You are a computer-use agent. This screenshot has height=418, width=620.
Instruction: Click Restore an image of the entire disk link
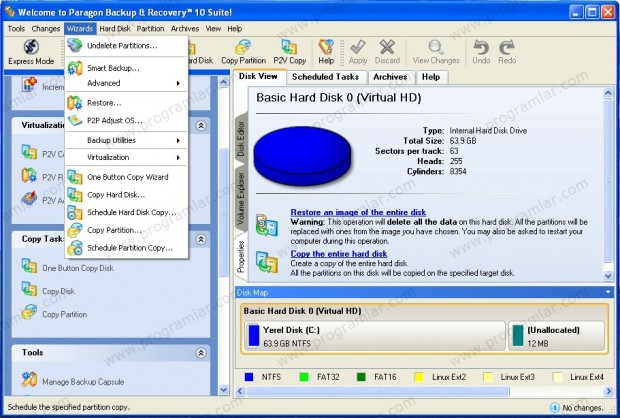(358, 212)
